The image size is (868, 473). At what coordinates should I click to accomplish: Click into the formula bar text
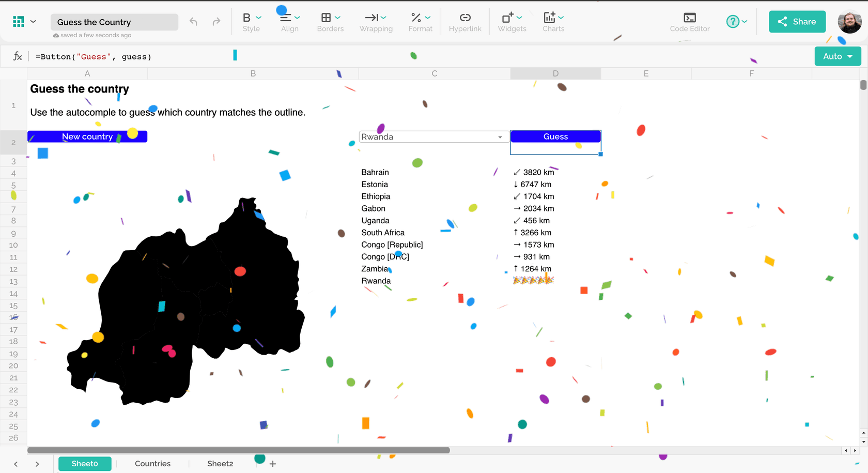click(x=94, y=57)
